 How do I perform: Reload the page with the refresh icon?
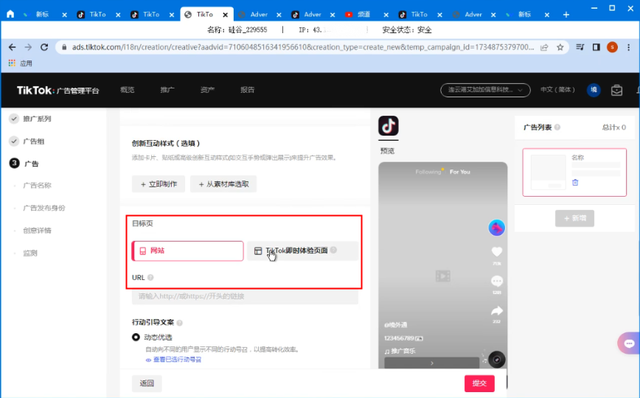[44, 47]
